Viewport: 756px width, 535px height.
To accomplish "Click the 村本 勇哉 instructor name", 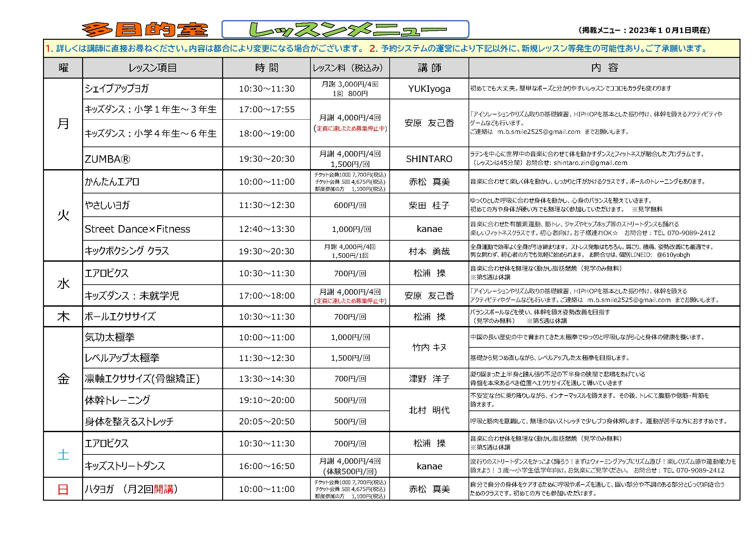I will point(429,252).
